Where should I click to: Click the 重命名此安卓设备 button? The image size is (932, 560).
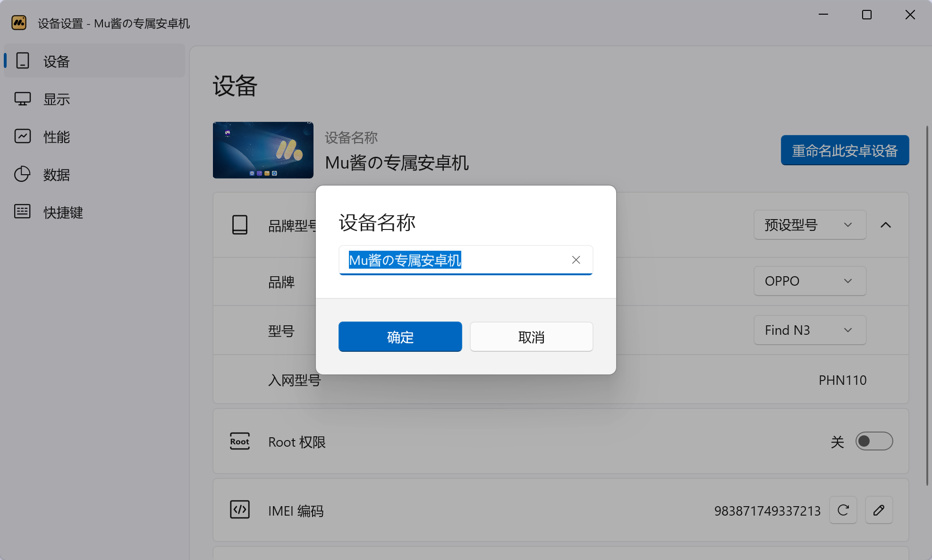(845, 151)
